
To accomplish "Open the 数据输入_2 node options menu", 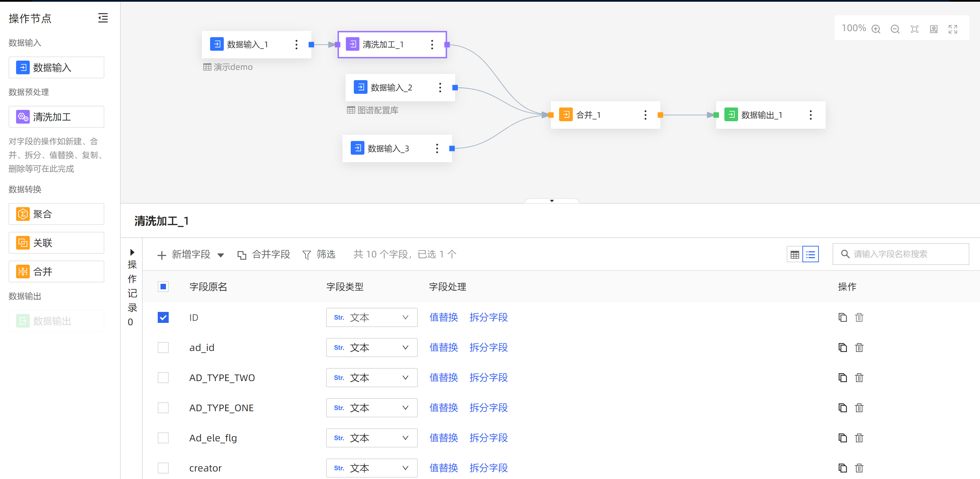I will [x=440, y=88].
